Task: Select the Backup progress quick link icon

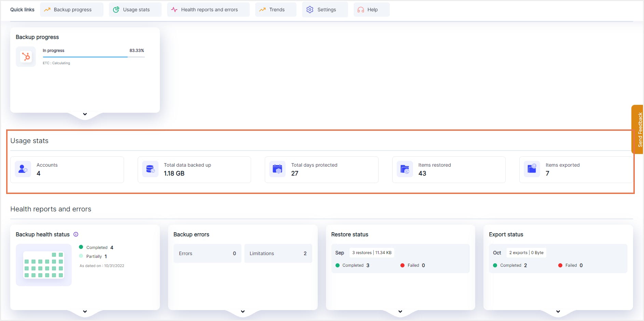Action: [x=47, y=10]
